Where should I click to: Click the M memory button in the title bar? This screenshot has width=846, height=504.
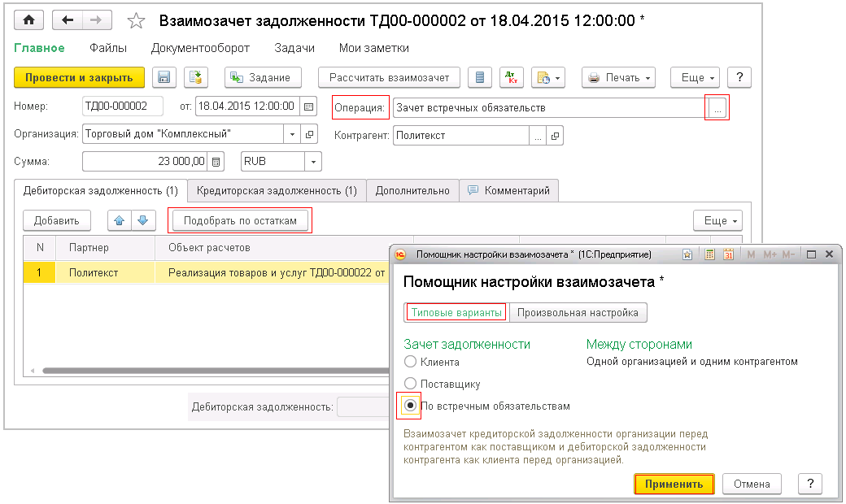(x=751, y=254)
